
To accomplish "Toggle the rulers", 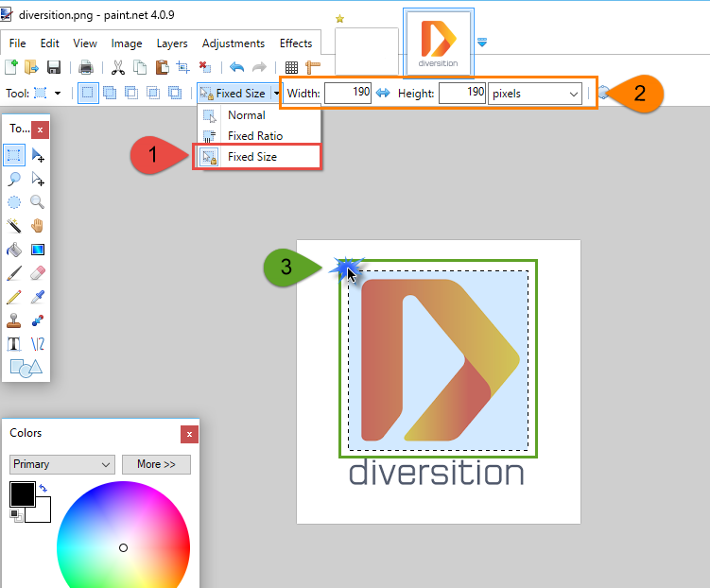I will pos(313,67).
